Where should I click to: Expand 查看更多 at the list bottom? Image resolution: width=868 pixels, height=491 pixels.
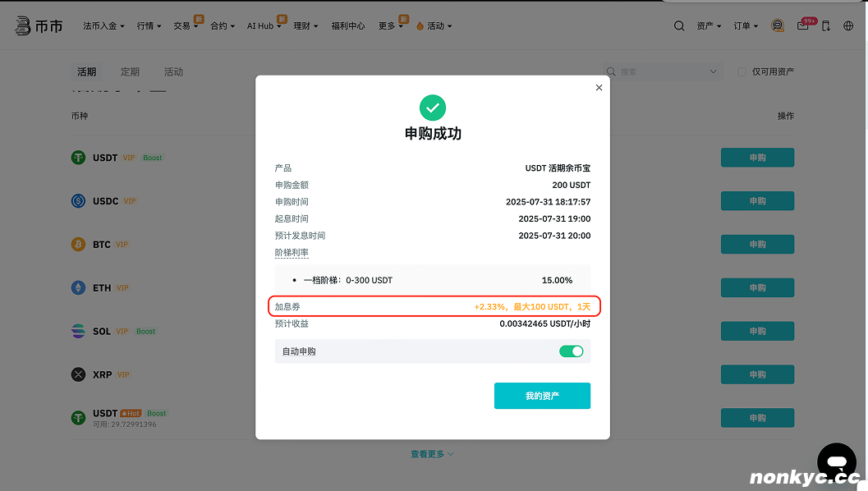coord(433,454)
